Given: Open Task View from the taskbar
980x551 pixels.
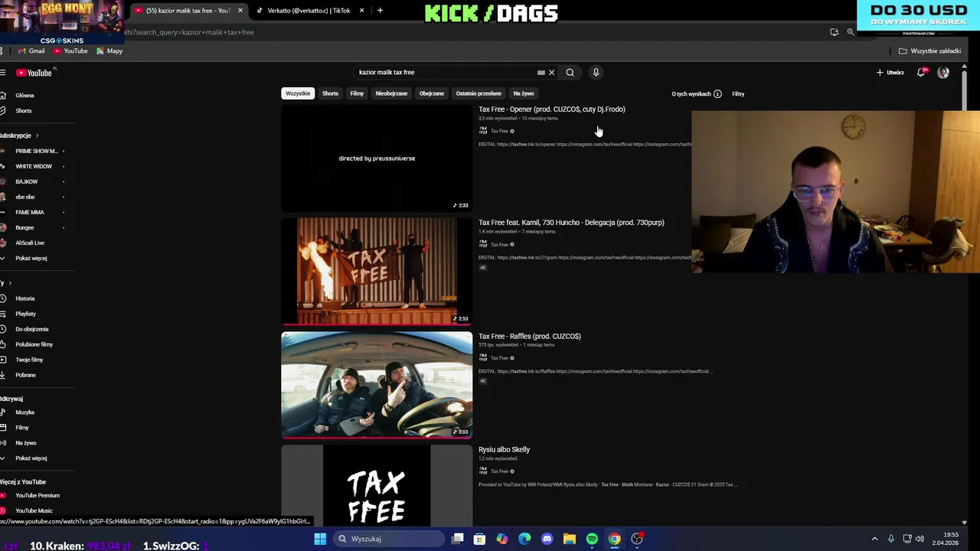Looking at the screenshot, I should coord(457,539).
